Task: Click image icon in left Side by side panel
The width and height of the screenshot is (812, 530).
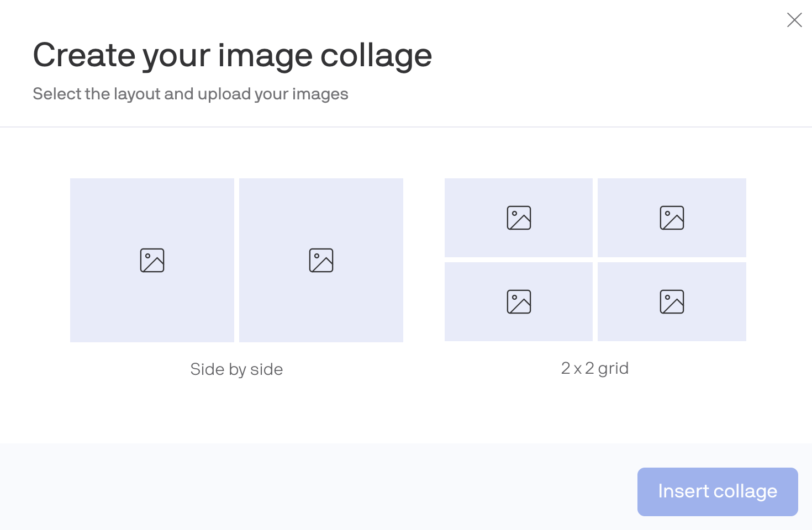Action: coord(152,261)
